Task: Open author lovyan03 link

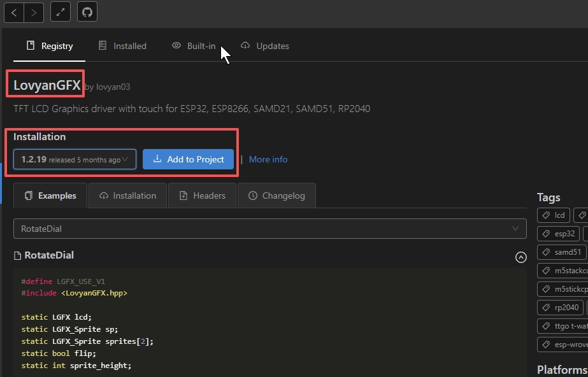Action: tap(113, 87)
